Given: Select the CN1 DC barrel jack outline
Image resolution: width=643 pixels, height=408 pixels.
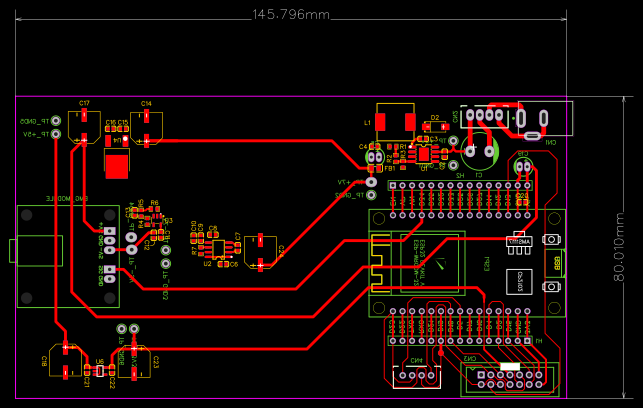Looking at the screenshot, I should coord(545,119).
